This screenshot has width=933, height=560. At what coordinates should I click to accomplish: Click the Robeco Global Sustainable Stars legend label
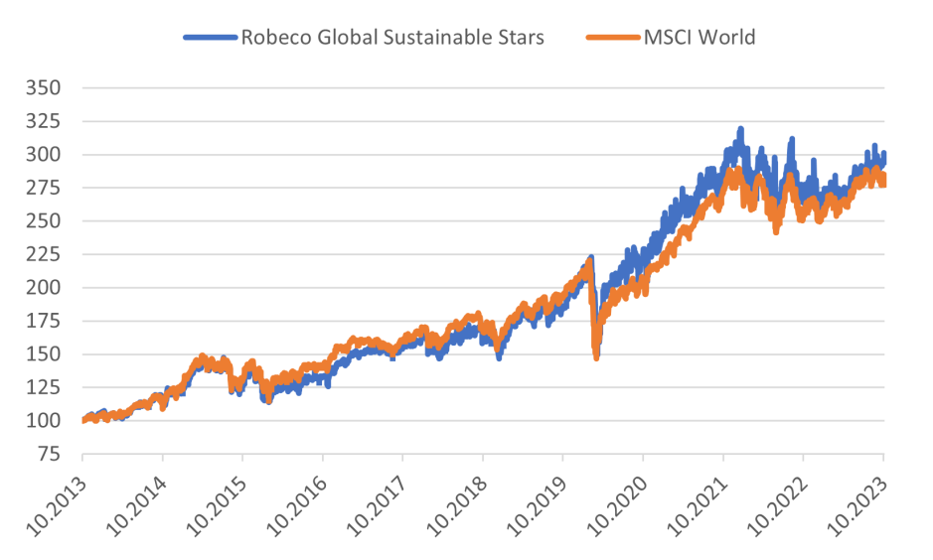click(392, 38)
